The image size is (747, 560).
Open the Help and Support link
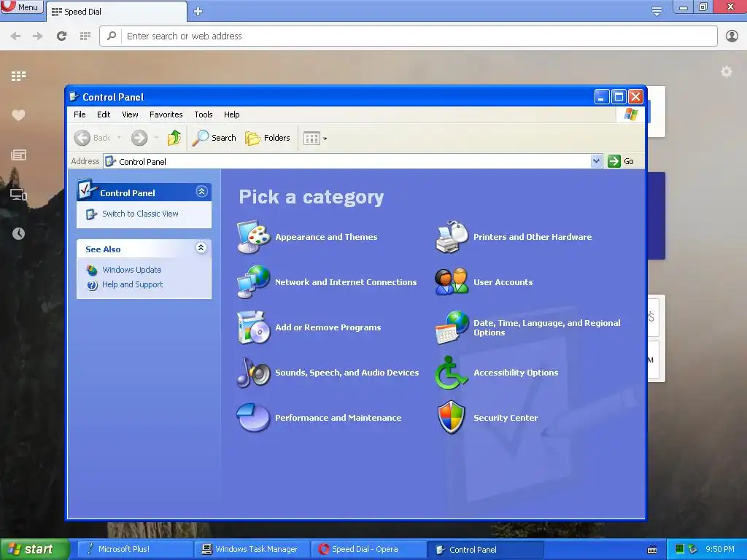(133, 284)
